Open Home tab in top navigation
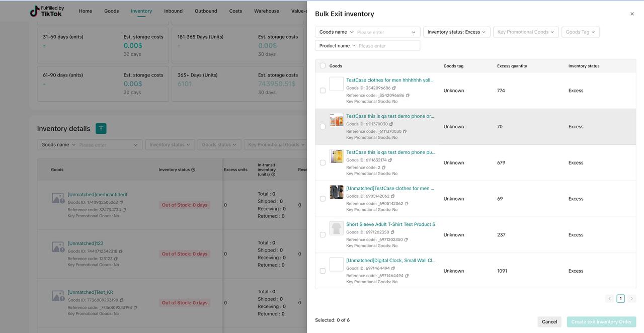 click(x=86, y=11)
